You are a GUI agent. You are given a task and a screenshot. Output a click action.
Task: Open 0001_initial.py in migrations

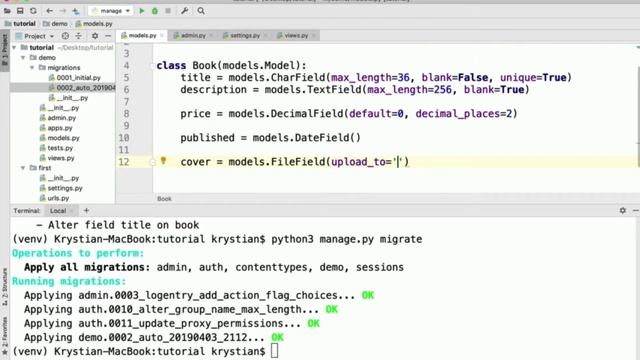(74, 78)
